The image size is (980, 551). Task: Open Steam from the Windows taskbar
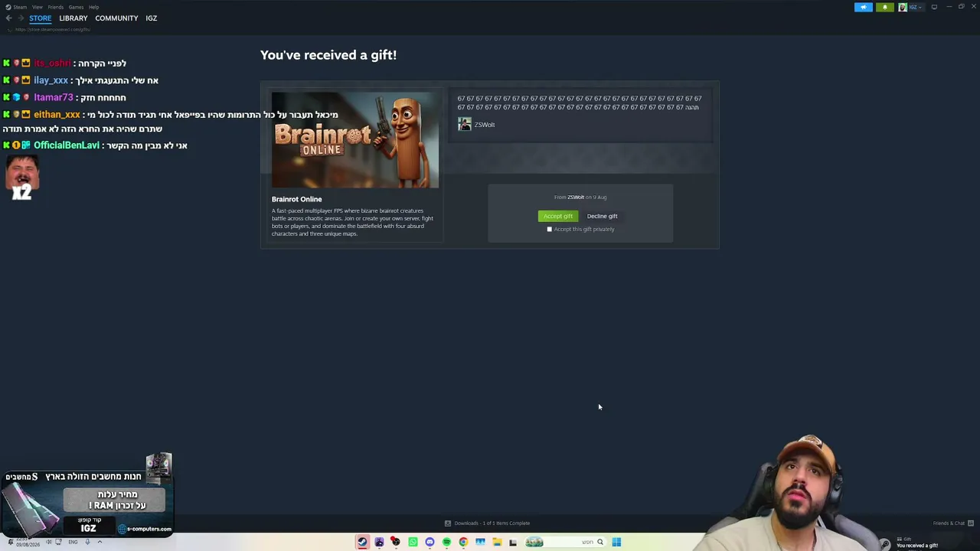[362, 542]
